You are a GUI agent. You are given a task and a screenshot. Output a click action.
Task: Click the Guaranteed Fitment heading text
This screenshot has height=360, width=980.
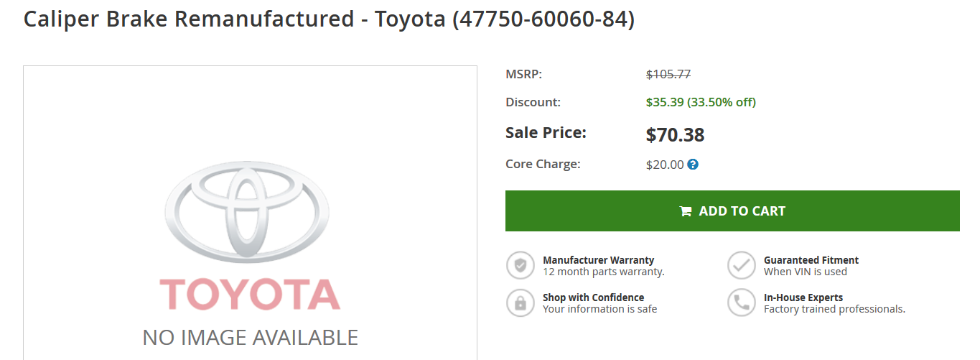coord(811,260)
